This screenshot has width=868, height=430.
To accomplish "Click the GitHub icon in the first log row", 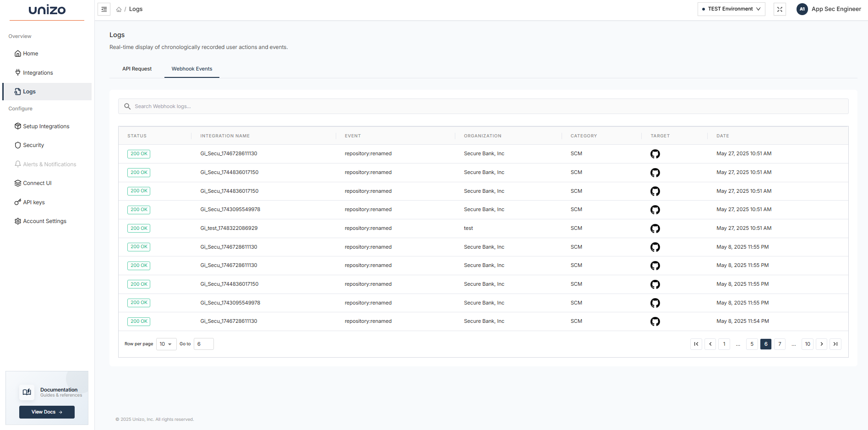I will (x=655, y=154).
